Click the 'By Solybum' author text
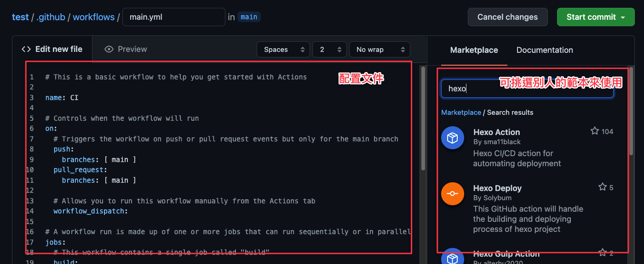 (x=492, y=198)
